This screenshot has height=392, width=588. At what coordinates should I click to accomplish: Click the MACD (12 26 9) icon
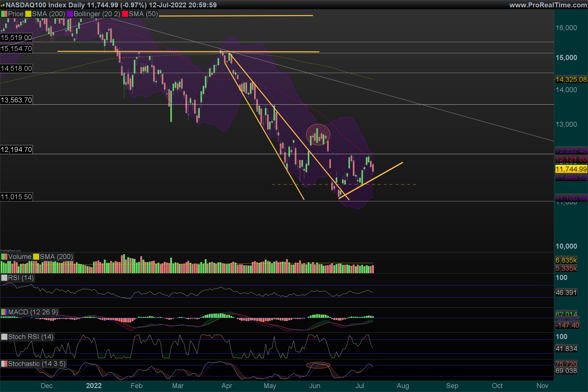(4, 312)
